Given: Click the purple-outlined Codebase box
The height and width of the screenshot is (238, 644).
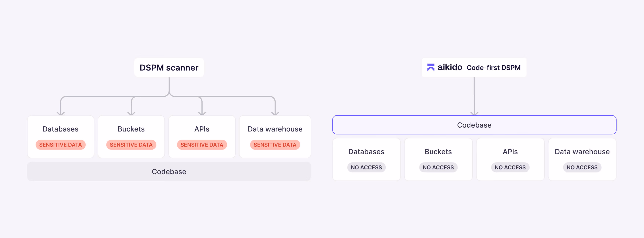Looking at the screenshot, I should coord(474,125).
